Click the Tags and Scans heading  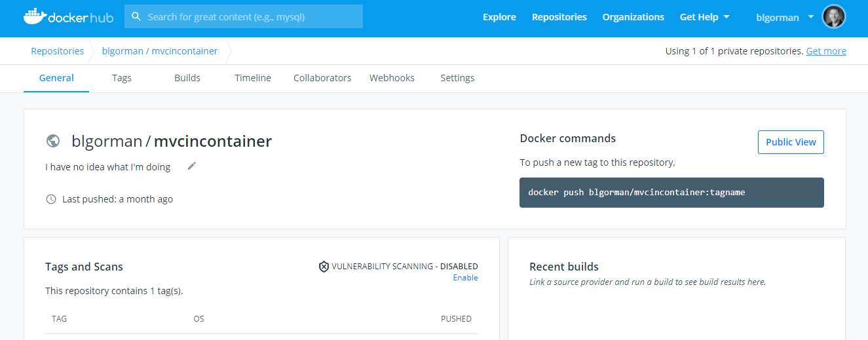click(x=84, y=267)
